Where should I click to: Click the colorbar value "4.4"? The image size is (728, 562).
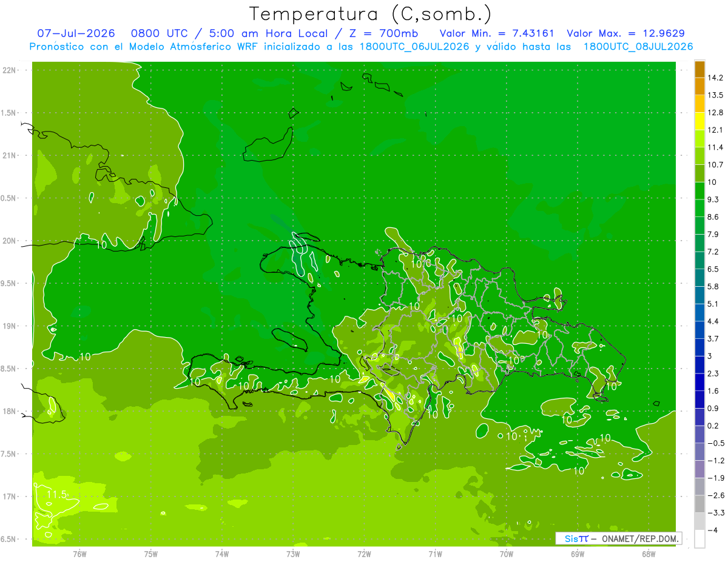713,321
